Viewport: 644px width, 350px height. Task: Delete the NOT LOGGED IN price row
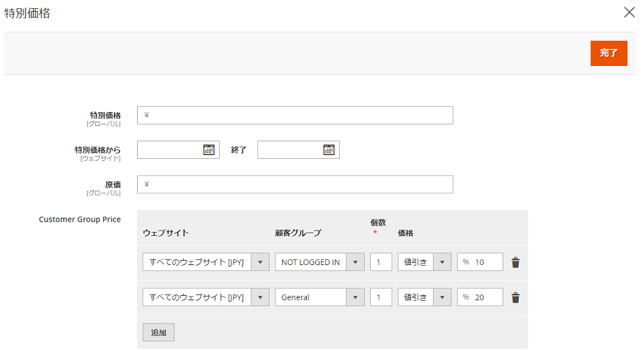(516, 262)
